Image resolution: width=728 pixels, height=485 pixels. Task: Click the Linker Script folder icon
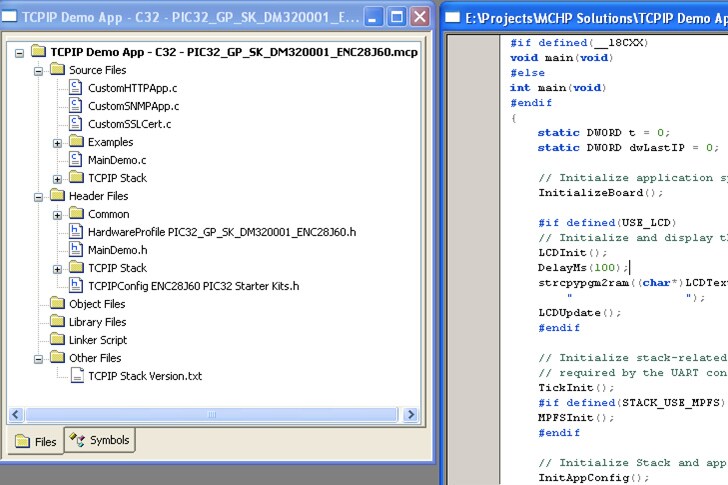point(58,339)
